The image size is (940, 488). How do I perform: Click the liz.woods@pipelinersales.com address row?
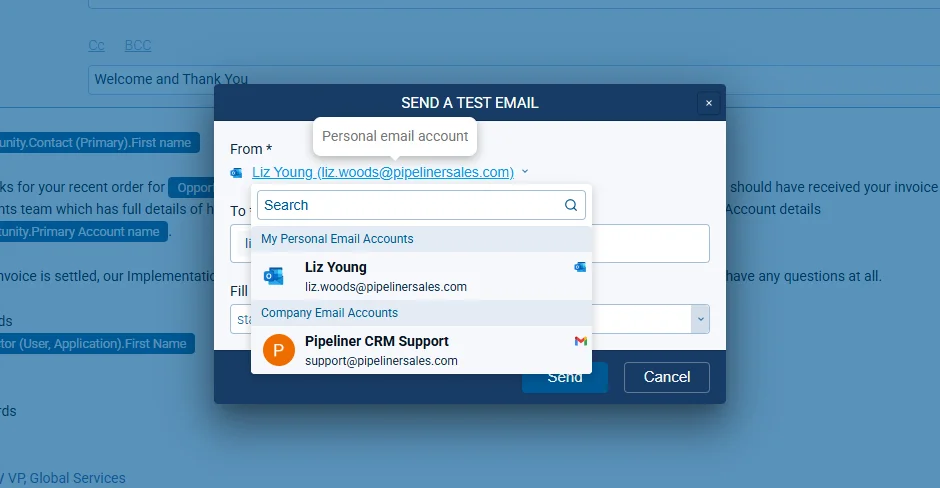385,287
